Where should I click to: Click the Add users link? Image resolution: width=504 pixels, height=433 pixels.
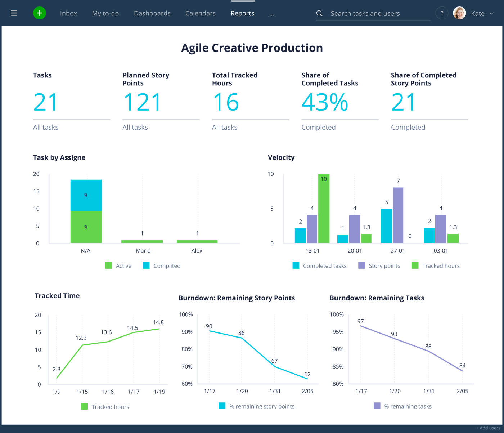pyautogui.click(x=488, y=428)
